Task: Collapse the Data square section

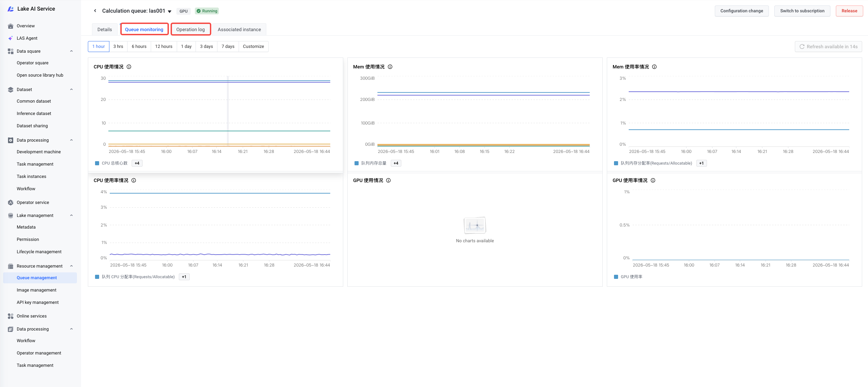Action: click(x=71, y=51)
